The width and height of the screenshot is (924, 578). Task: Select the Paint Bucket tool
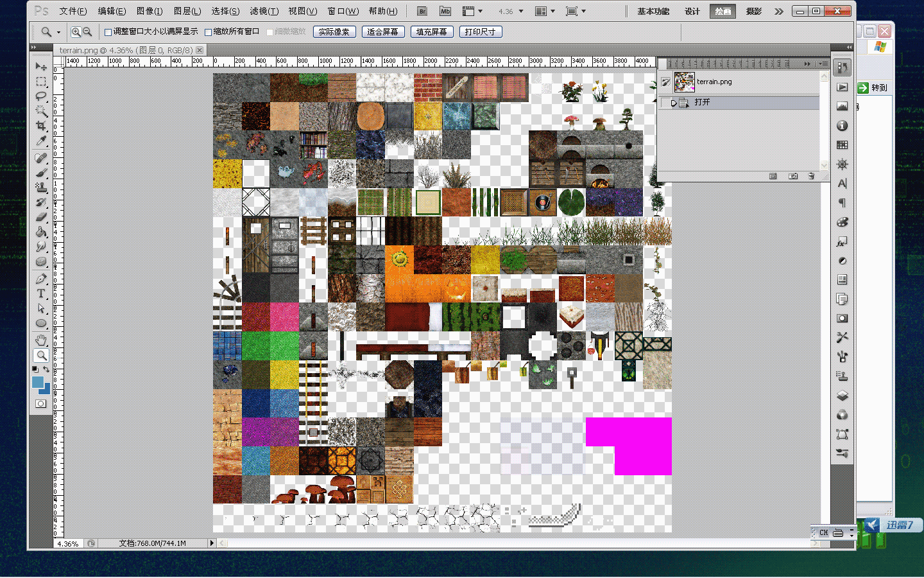click(41, 232)
